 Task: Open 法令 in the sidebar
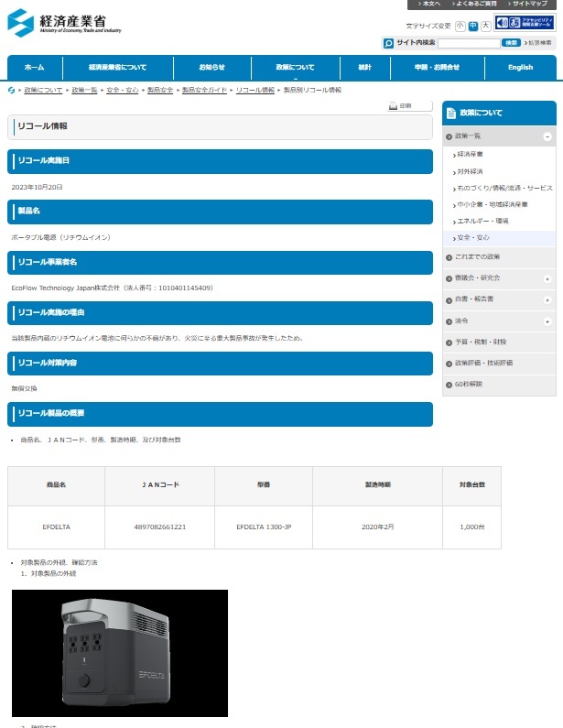(461, 321)
